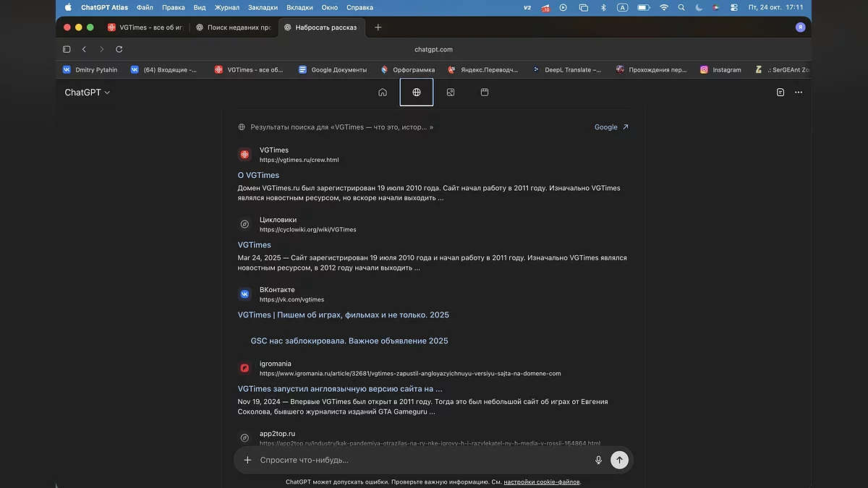Select the globe web search icon
Screen dimensions: 868x488
click(x=417, y=93)
